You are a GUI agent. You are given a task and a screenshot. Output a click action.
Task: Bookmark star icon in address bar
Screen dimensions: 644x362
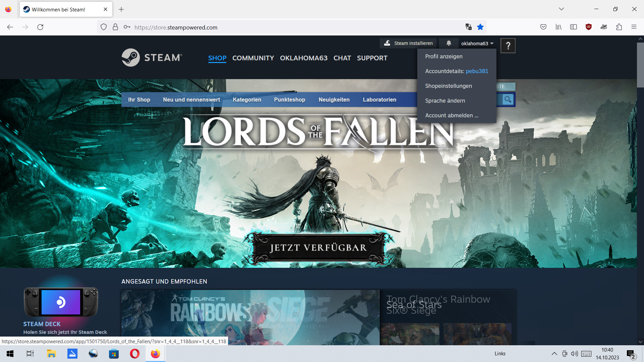point(480,27)
